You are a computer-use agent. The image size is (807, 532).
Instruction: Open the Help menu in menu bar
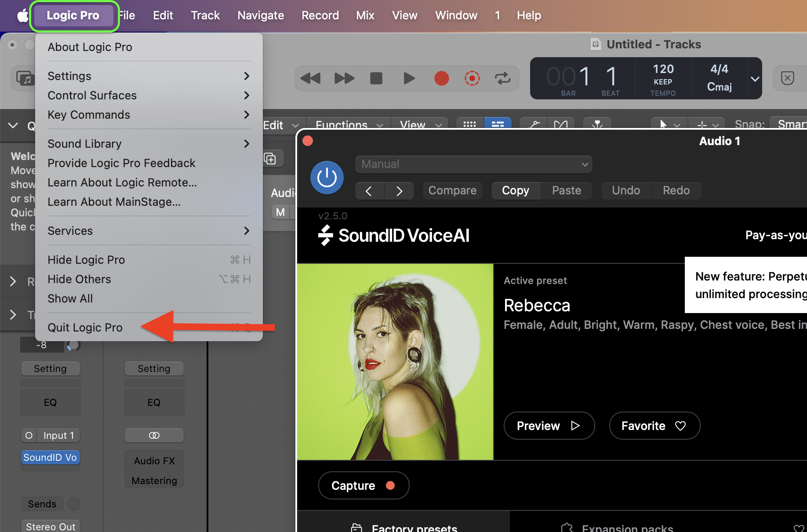tap(529, 15)
